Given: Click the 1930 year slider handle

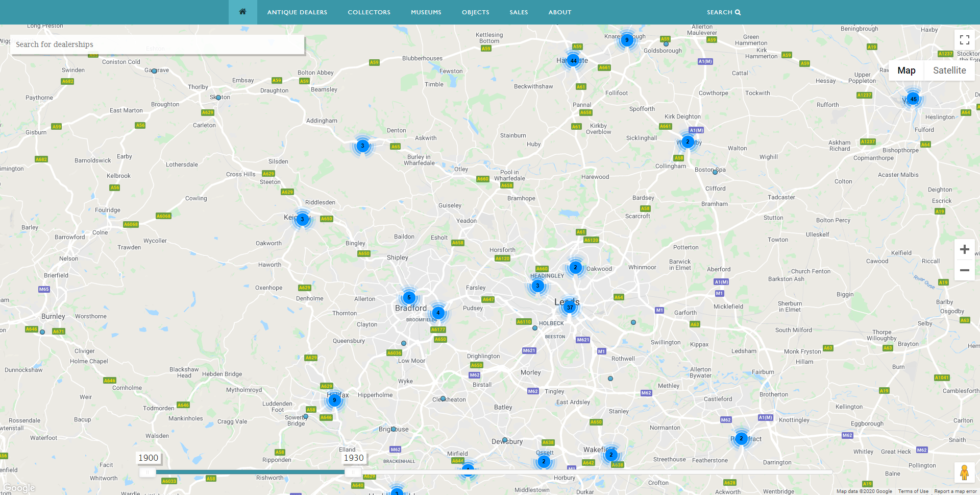Looking at the screenshot, I should 353,473.
